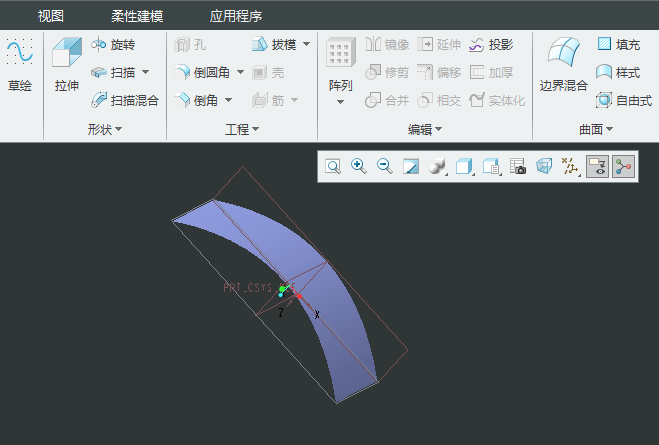The image size is (659, 445).
Task: Switch to the 视图 tab
Action: pyautogui.click(x=51, y=16)
